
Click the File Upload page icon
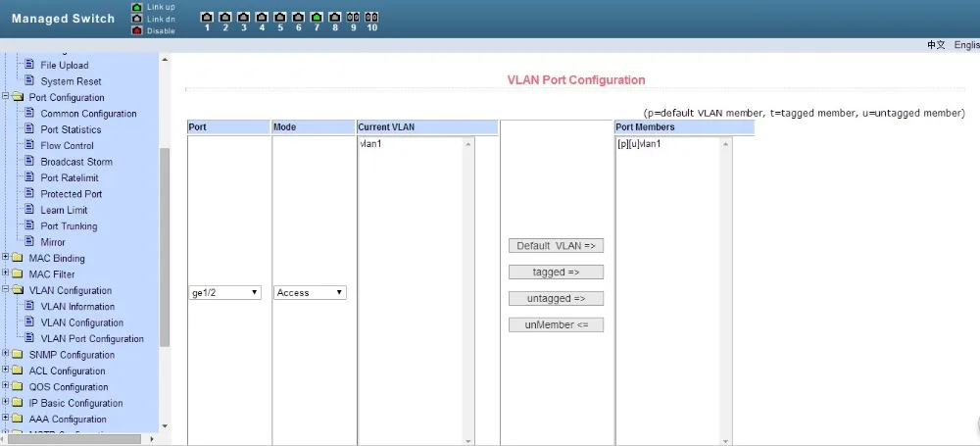28,65
